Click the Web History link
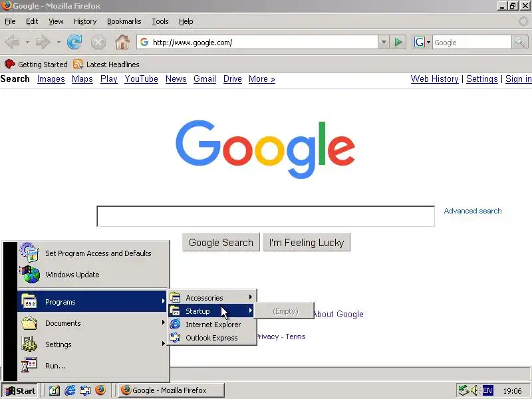This screenshot has height=399, width=532. click(x=435, y=79)
